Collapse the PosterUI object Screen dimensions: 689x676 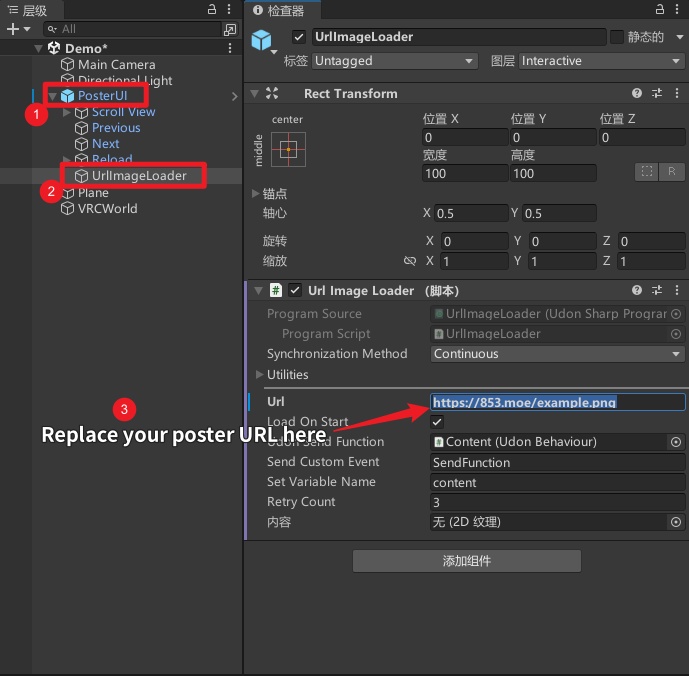click(53, 96)
